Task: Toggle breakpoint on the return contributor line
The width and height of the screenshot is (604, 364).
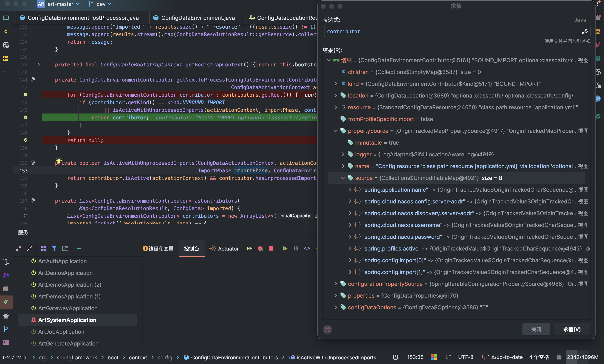Action: click(x=25, y=117)
